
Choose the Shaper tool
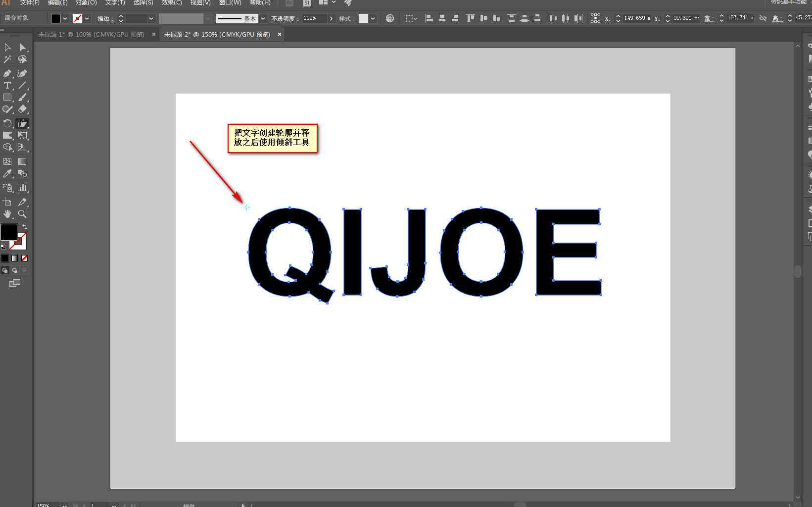(7, 109)
